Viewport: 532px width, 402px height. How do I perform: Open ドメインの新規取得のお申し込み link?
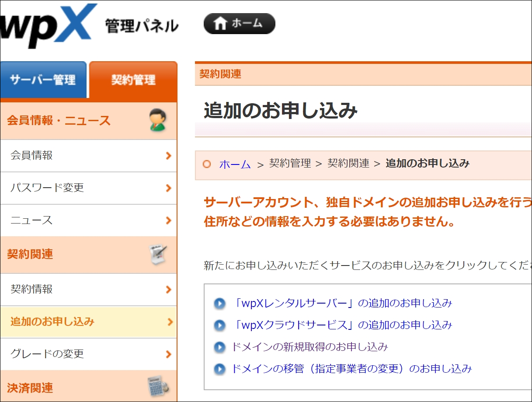pyautogui.click(x=309, y=347)
